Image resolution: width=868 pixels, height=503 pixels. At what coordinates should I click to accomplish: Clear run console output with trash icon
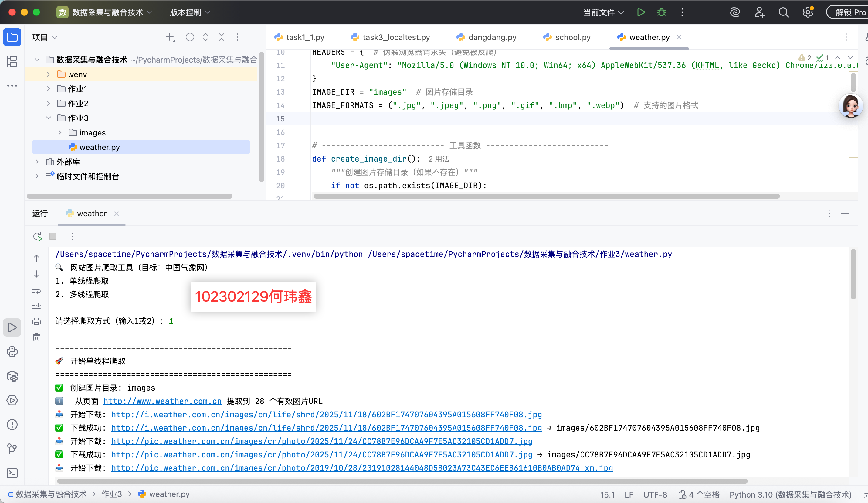click(36, 337)
